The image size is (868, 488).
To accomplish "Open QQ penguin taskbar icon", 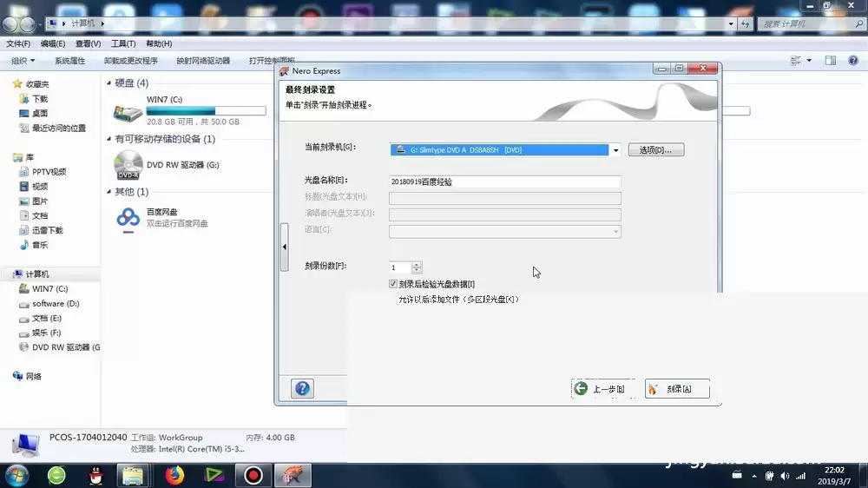I will click(95, 475).
